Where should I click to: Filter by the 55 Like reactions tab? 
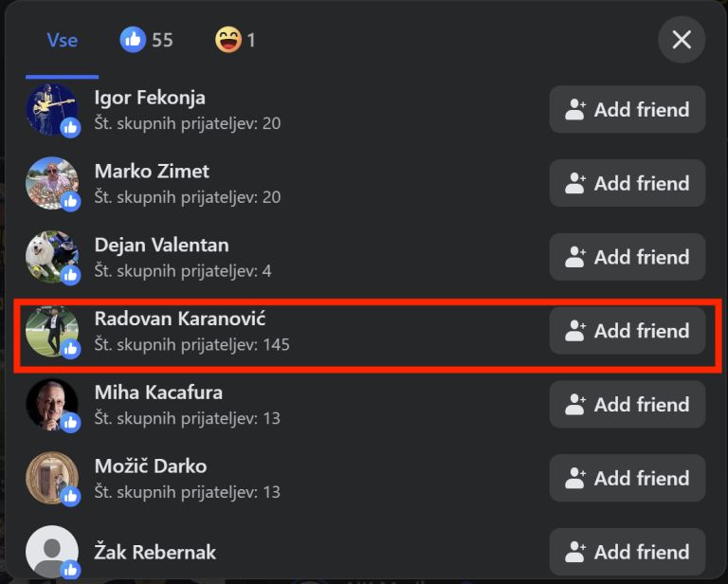[146, 40]
